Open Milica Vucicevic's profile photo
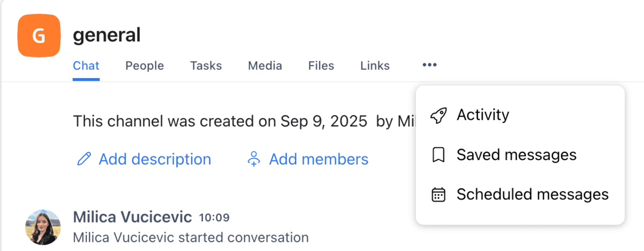 pyautogui.click(x=44, y=227)
